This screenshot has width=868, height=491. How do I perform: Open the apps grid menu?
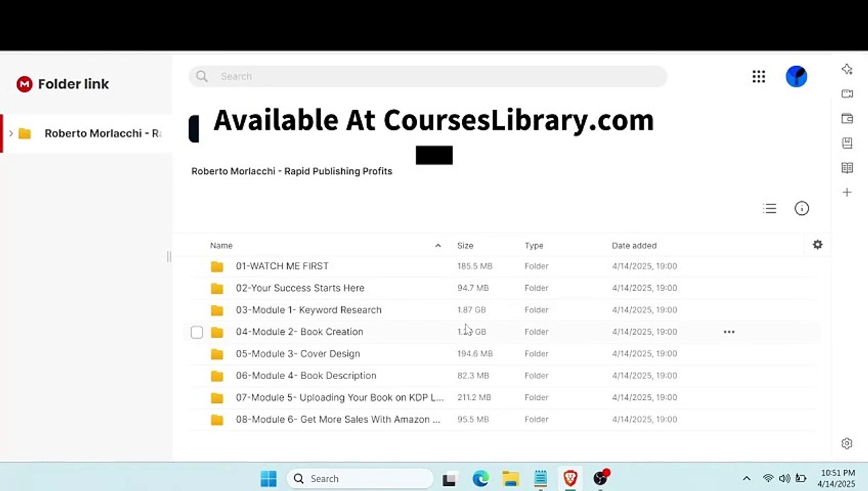tap(759, 76)
